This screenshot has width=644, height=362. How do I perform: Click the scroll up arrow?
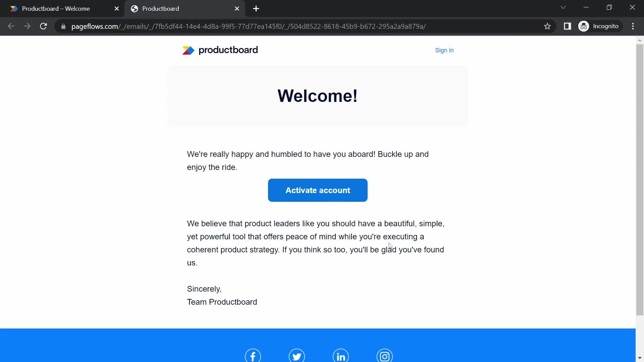[640, 40]
